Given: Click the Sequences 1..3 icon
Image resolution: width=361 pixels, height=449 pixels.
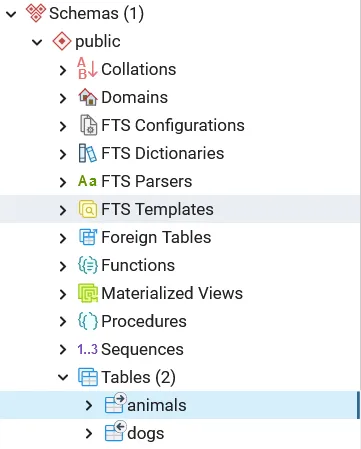Looking at the screenshot, I should [x=87, y=349].
